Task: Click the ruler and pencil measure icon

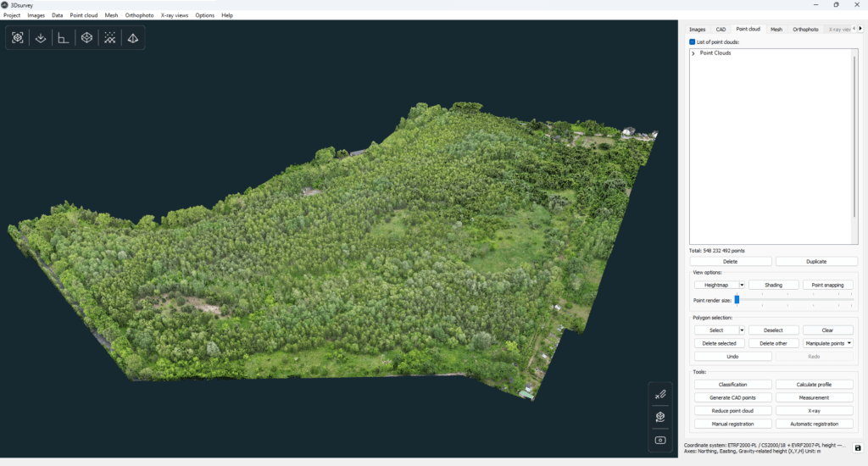Action: [x=660, y=395]
